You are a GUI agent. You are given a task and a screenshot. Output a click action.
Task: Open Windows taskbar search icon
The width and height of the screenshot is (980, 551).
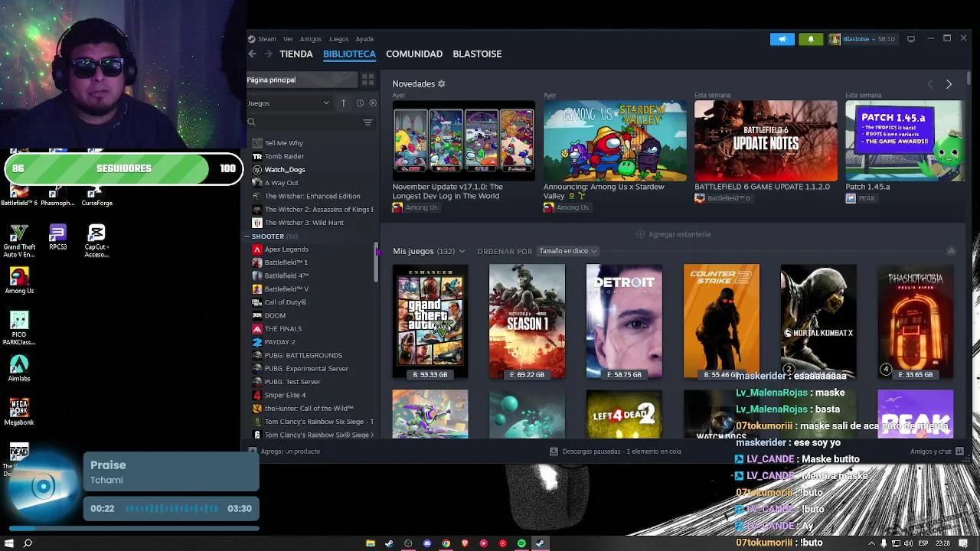[x=28, y=543]
